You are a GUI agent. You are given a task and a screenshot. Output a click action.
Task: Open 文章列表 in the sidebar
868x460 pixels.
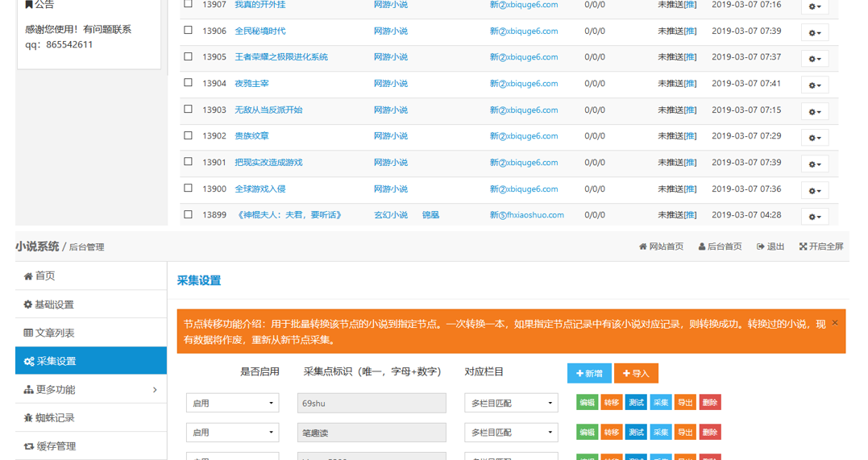[90, 333]
